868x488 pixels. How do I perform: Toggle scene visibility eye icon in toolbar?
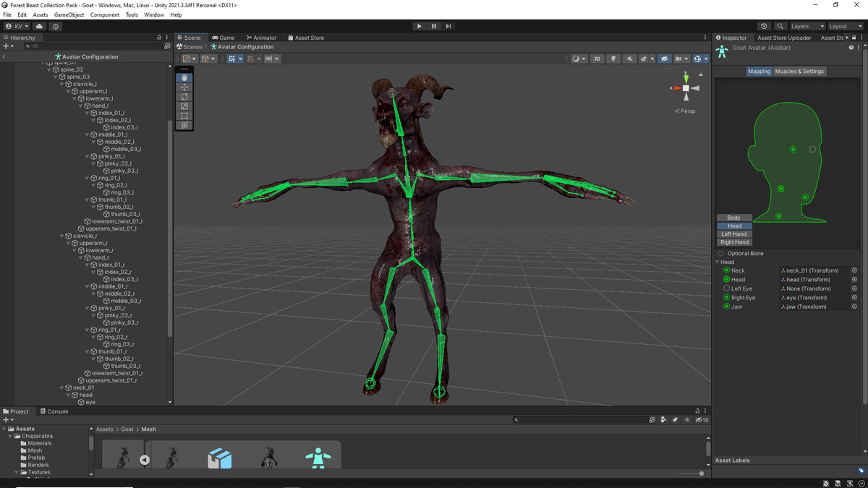pos(665,59)
